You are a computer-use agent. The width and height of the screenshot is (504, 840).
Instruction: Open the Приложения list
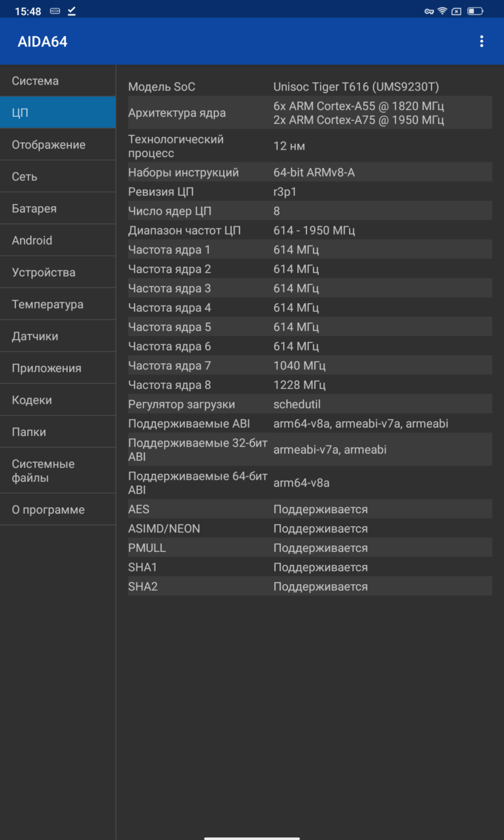point(58,368)
